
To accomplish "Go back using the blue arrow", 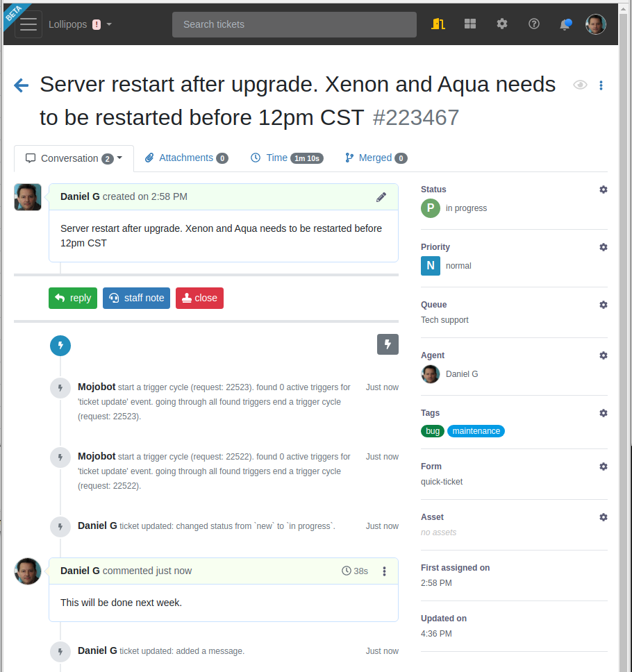I will 22,85.
